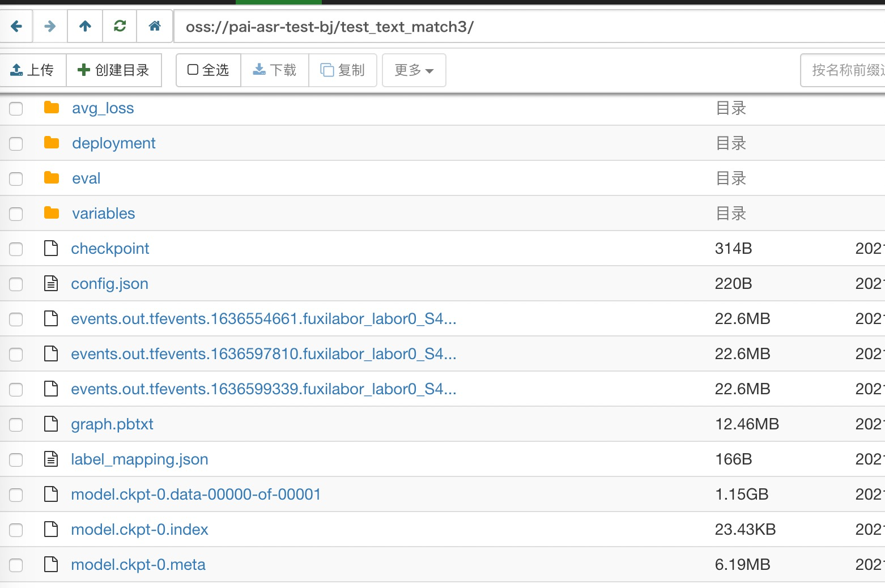Click the 按名称前缀 name prefix search field

[x=843, y=70]
